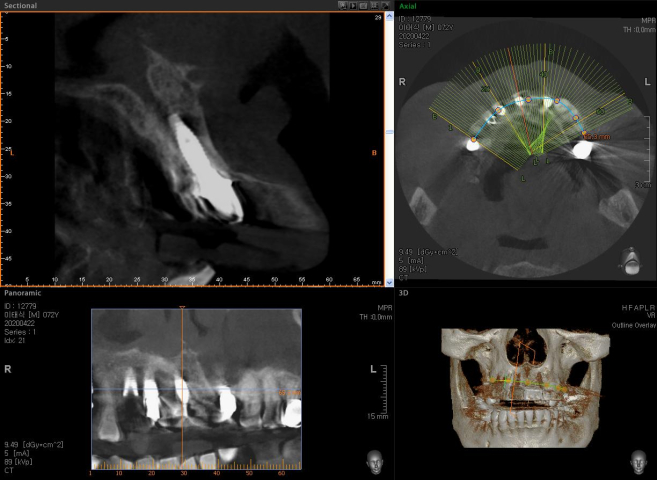The image size is (657, 480).
Task: Click the orientation head icon in Axial view
Action: [x=629, y=261]
